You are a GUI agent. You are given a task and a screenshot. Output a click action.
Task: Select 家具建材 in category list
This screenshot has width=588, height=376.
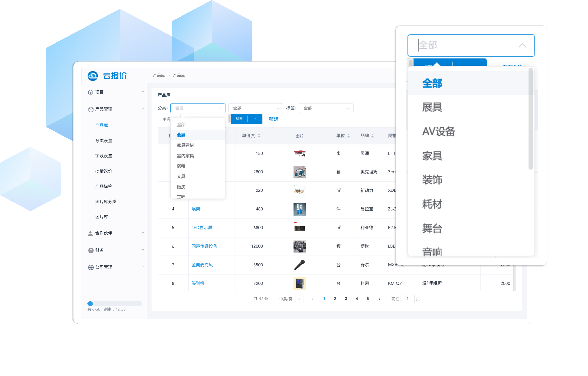point(185,145)
